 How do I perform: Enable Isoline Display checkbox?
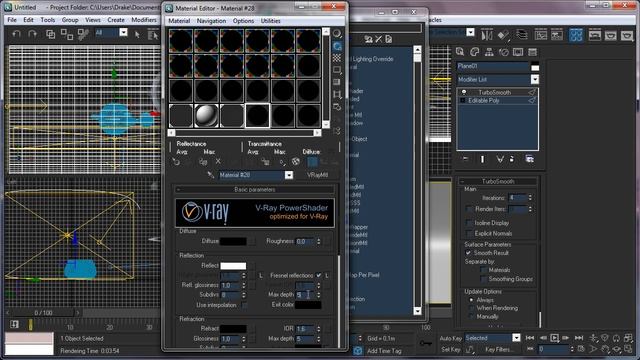(x=469, y=223)
